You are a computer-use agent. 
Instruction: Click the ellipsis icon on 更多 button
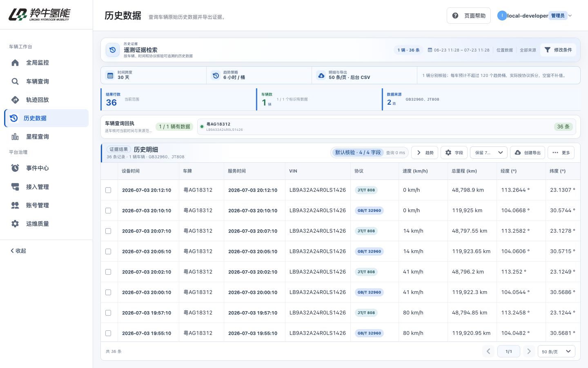(555, 153)
